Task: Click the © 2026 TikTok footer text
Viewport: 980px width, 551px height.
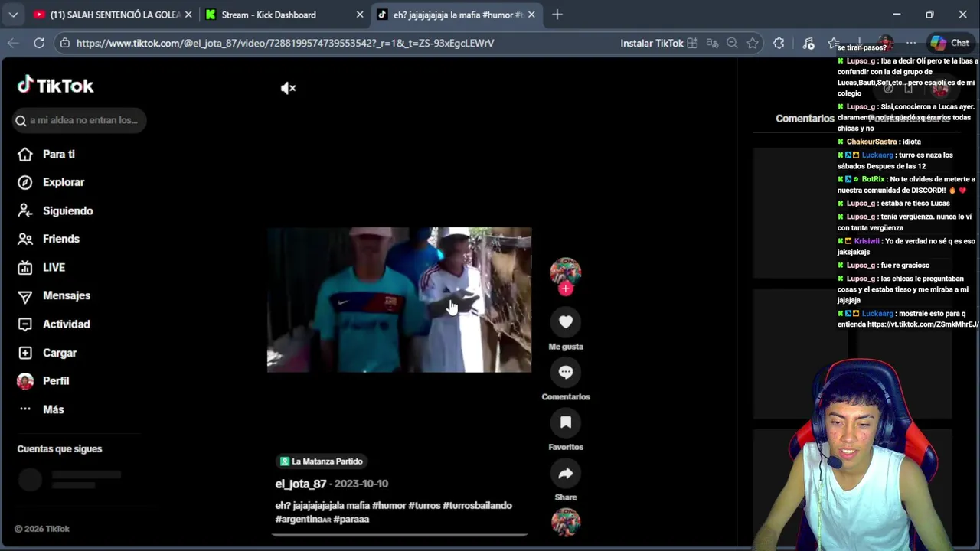Action: (x=43, y=529)
